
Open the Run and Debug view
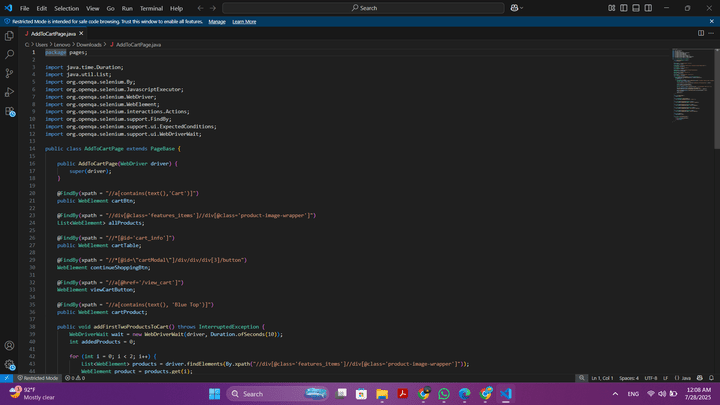(10, 92)
